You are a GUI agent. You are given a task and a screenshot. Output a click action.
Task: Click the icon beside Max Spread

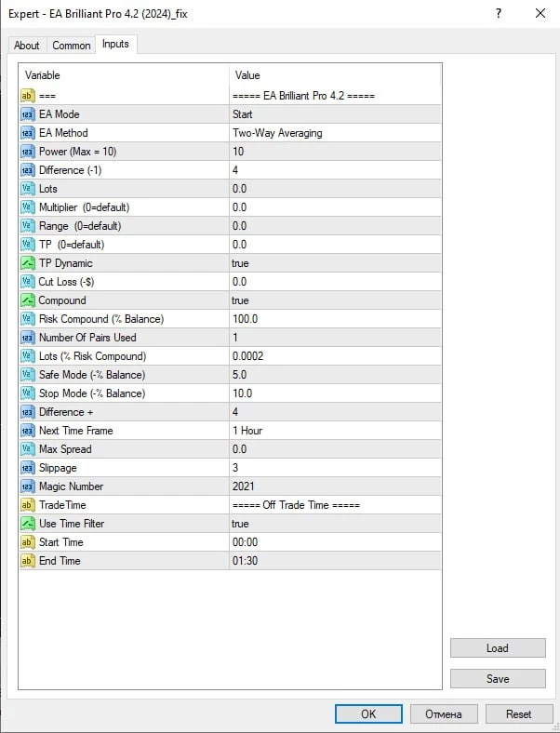pyautogui.click(x=28, y=449)
